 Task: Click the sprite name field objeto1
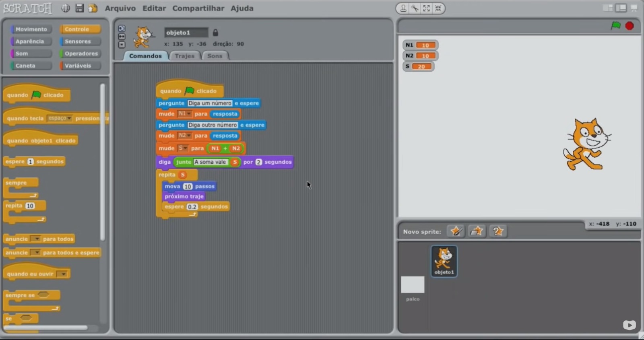(x=186, y=33)
